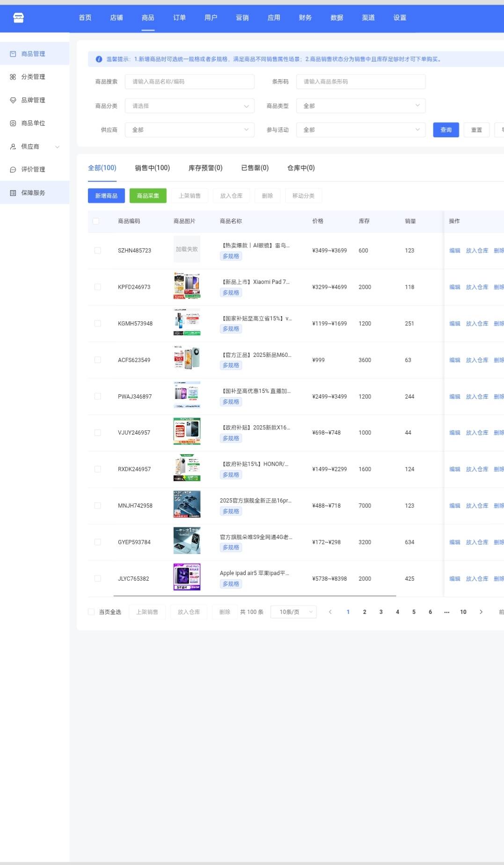Click the 新增商品 button

[x=106, y=196]
